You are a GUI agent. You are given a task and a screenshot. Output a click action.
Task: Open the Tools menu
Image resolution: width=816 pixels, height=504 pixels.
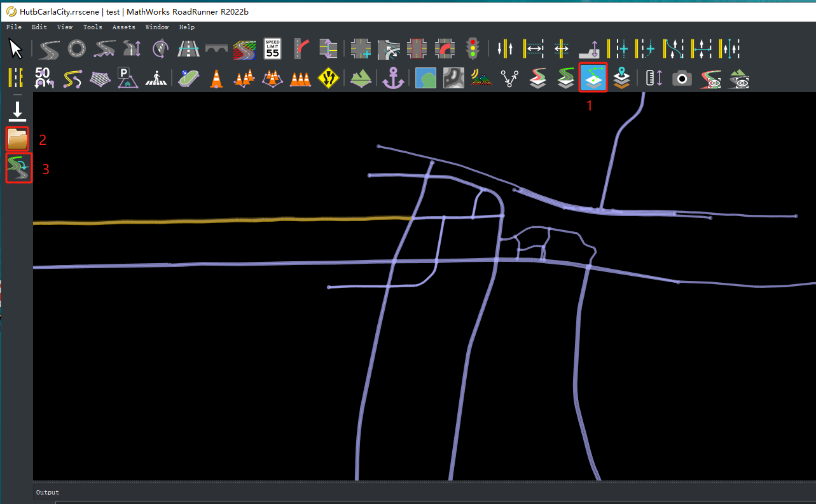pyautogui.click(x=92, y=27)
